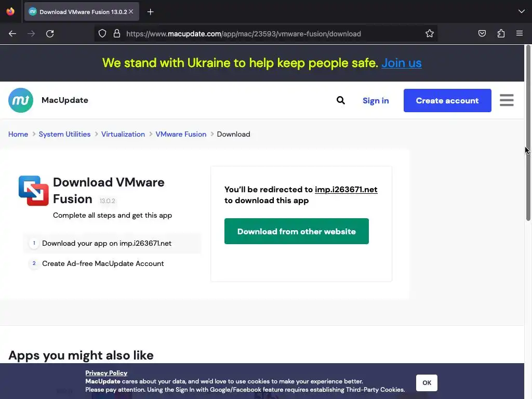The image size is (532, 399).
Task: Click the MacUpdate brand name
Action: (x=65, y=100)
